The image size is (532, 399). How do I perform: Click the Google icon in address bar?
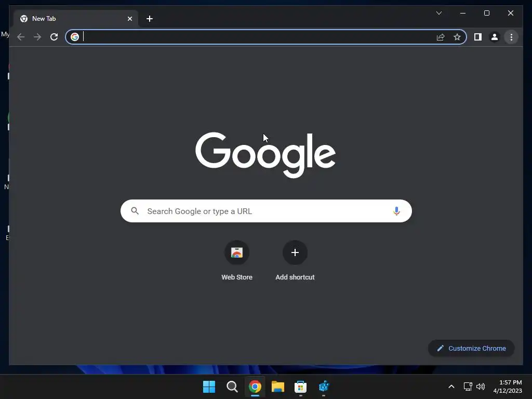tap(75, 37)
